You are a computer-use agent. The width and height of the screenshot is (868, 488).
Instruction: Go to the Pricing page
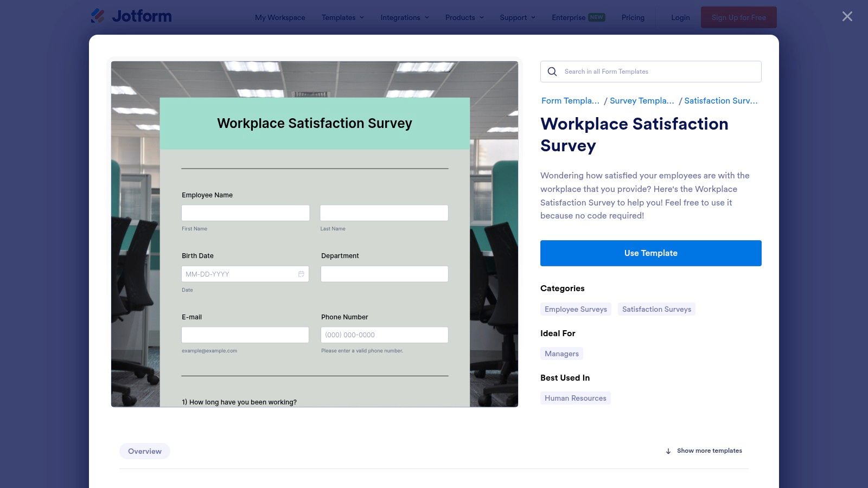tap(633, 17)
